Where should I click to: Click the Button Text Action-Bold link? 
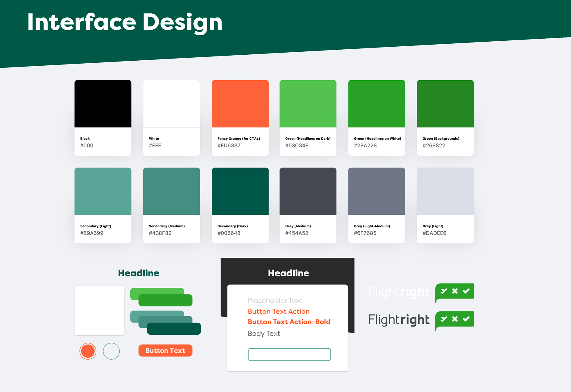pyautogui.click(x=289, y=322)
